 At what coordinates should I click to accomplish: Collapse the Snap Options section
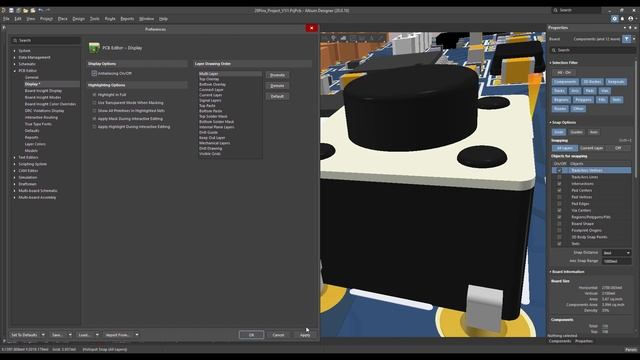pos(551,122)
